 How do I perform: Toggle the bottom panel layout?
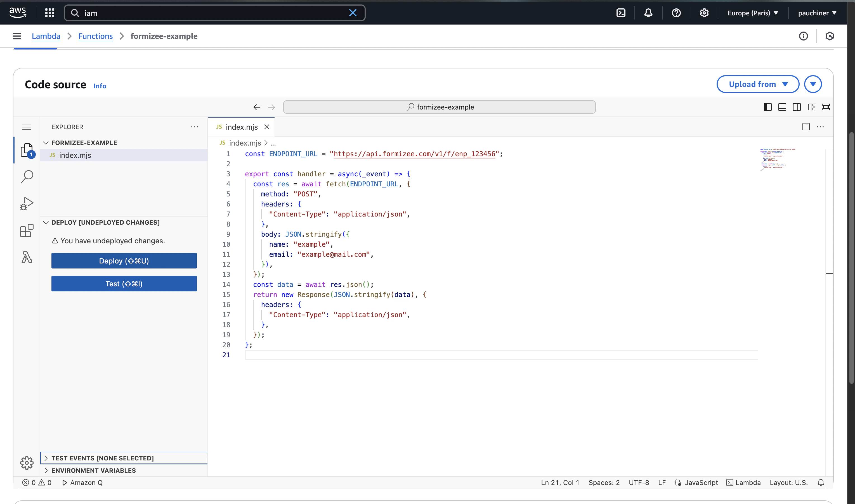click(782, 107)
